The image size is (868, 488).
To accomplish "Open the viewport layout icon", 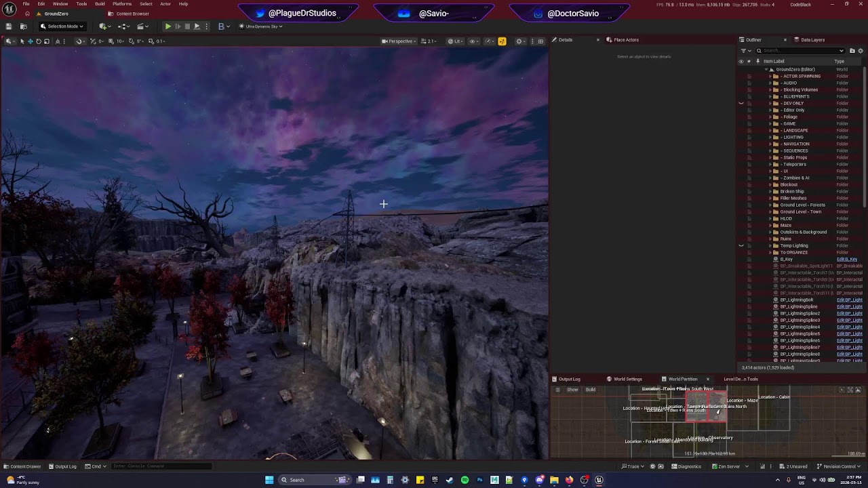I will point(540,41).
